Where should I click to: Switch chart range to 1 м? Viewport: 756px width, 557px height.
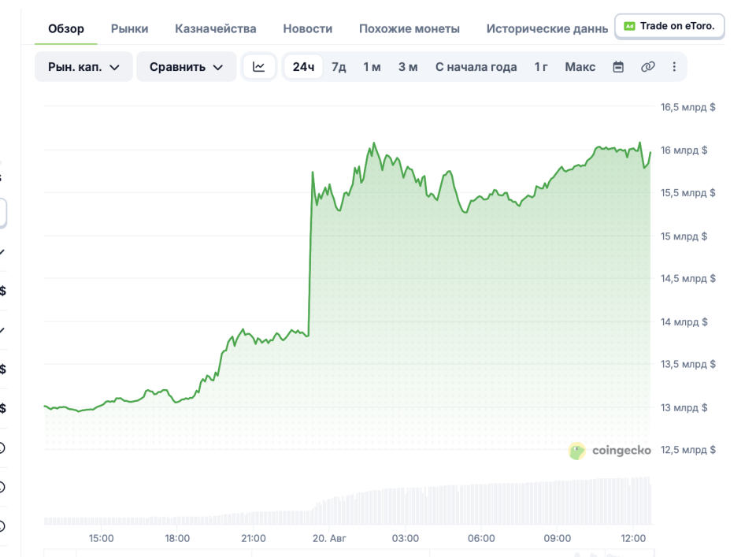[x=372, y=66]
